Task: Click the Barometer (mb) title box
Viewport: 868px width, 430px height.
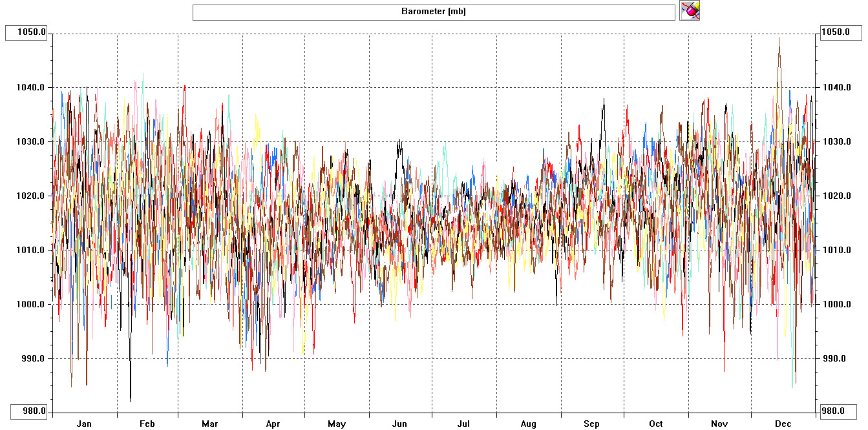Action: 433,12
